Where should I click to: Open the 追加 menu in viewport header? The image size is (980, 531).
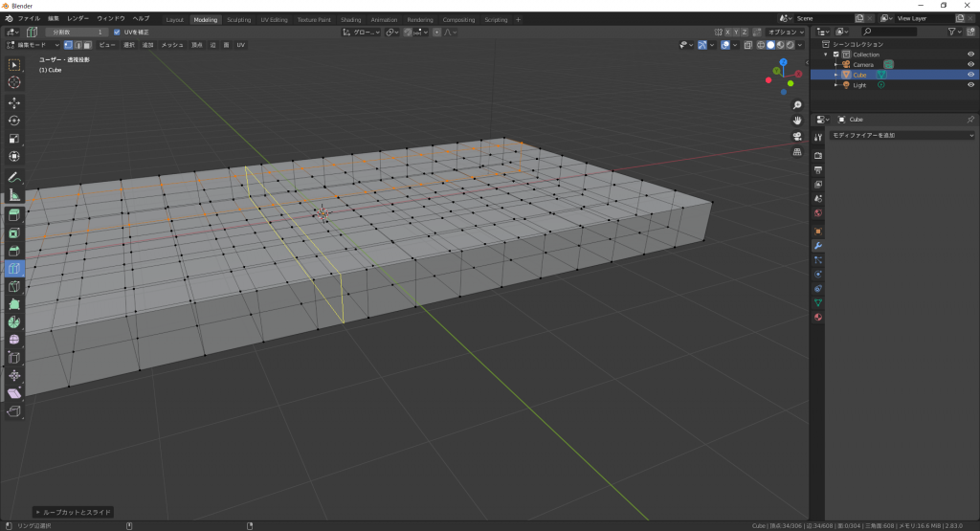click(147, 45)
